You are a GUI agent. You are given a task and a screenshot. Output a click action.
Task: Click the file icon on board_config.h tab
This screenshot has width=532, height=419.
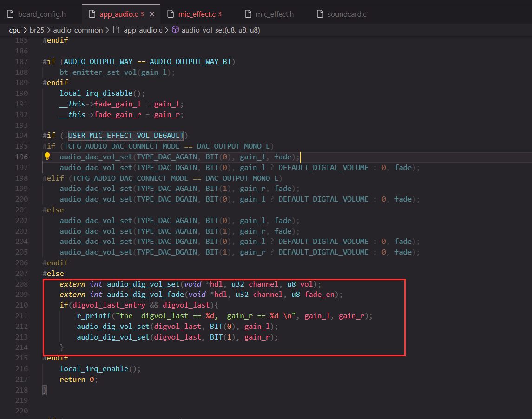point(11,14)
